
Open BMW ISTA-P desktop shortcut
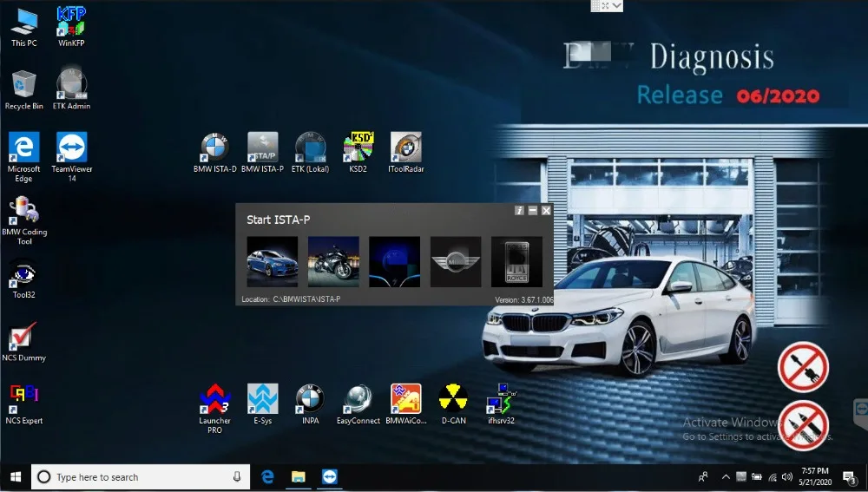point(262,153)
